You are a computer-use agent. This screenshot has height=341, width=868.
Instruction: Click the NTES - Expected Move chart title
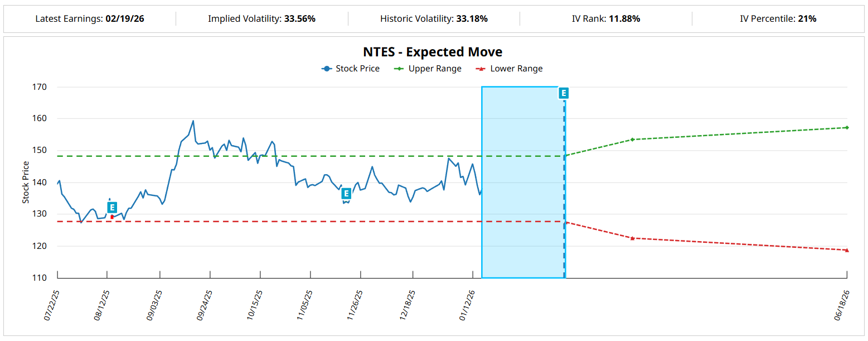click(x=433, y=52)
